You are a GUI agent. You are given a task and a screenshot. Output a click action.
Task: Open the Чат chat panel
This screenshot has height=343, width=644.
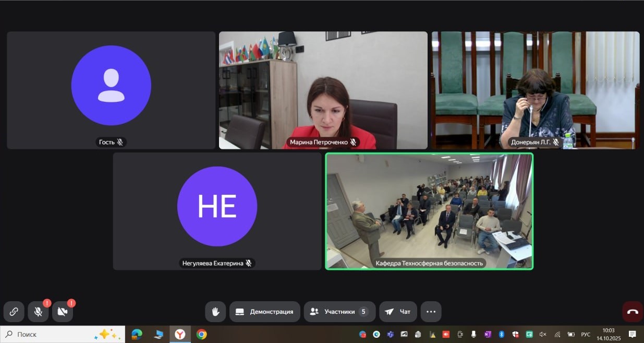point(398,312)
